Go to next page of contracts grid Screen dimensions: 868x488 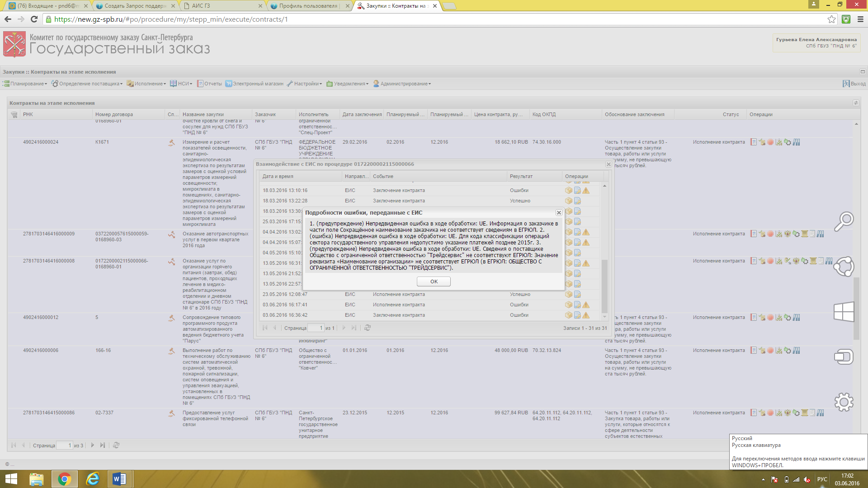pyautogui.click(x=93, y=446)
